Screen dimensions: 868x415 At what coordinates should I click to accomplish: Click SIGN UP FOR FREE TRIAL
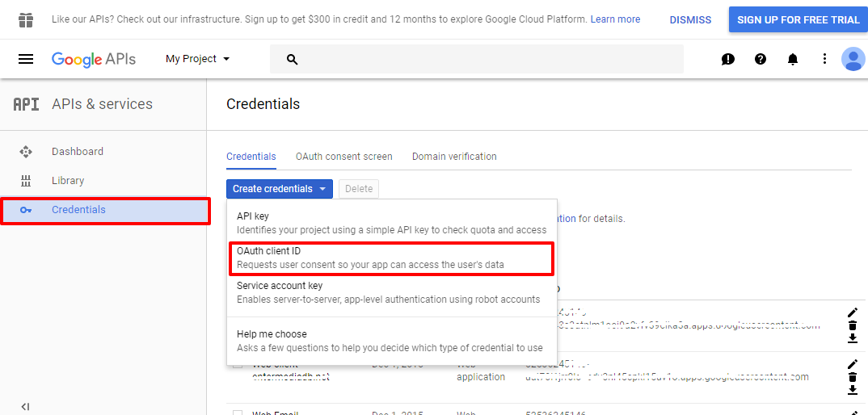point(798,20)
